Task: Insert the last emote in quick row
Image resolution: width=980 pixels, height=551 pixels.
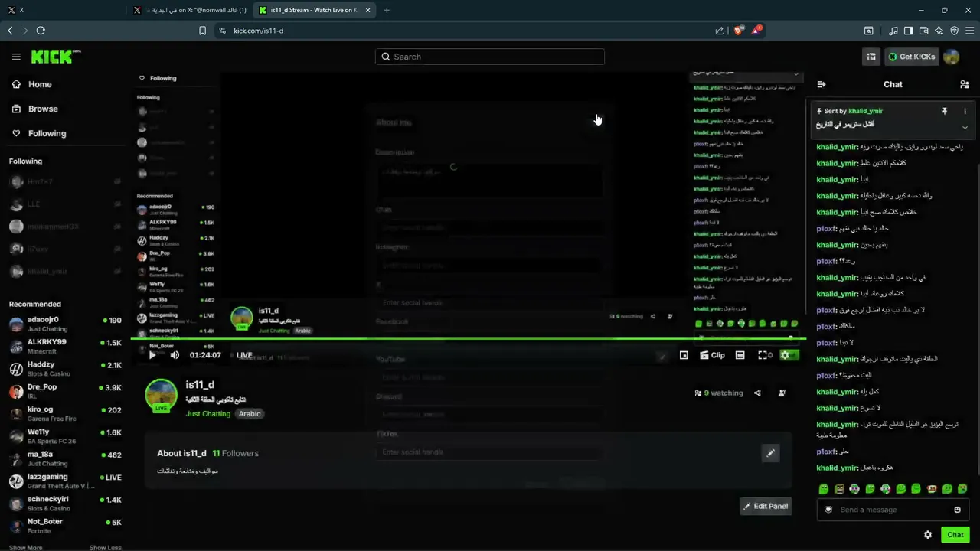Action: click(962, 489)
